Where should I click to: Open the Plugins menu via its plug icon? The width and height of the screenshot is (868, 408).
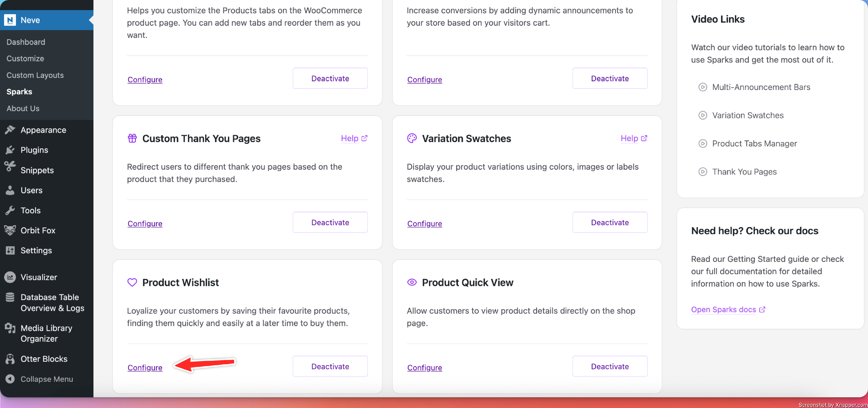click(10, 150)
